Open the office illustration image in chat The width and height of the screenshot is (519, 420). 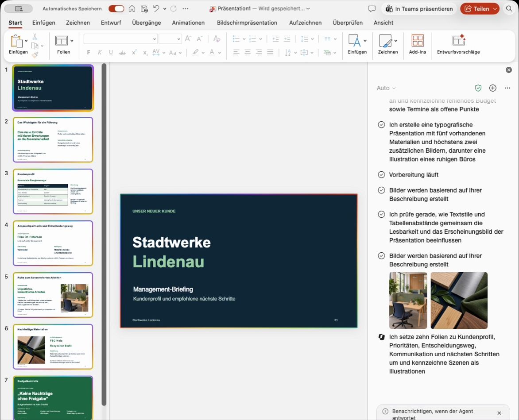[408, 300]
